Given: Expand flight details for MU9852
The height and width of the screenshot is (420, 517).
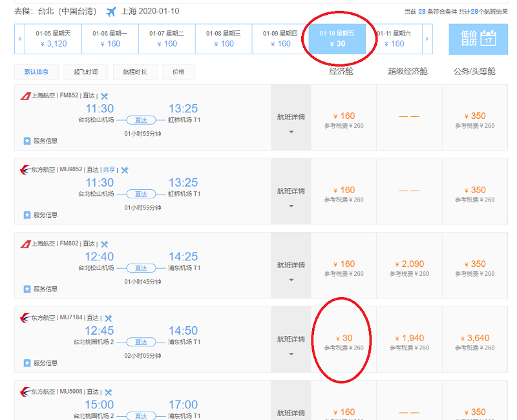Looking at the screenshot, I should click(x=291, y=191).
